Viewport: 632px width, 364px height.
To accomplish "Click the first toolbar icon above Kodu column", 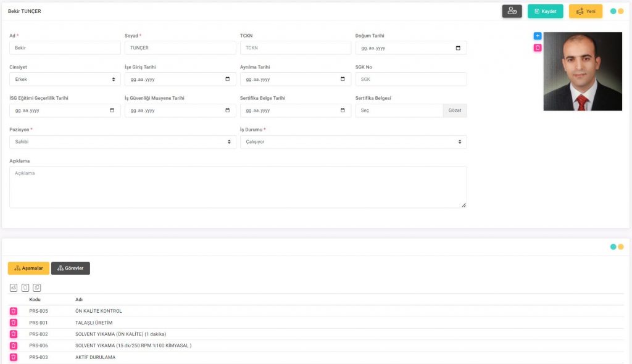I will 14,287.
